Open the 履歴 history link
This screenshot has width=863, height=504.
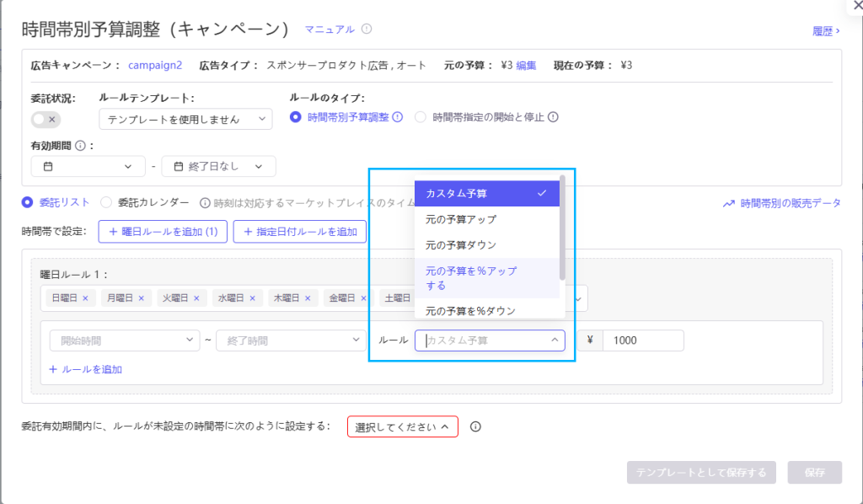click(x=826, y=31)
